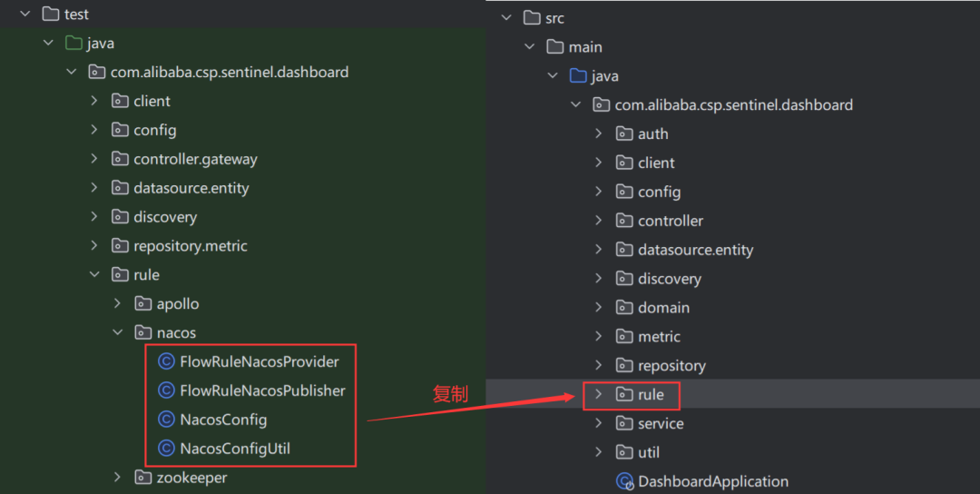Select FlowRuleNacosProvider file name
This screenshot has height=494, width=980.
point(260,361)
